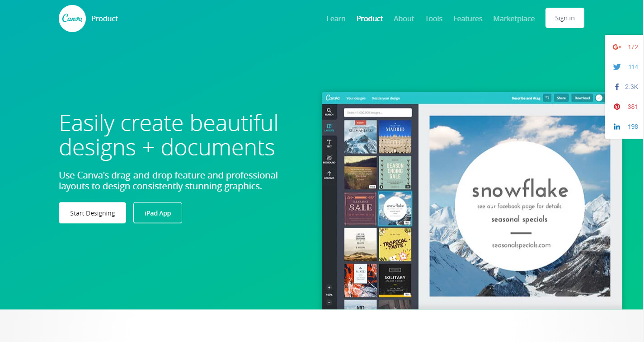Share the page on Google Plus
This screenshot has width=644, height=342.
pyautogui.click(x=617, y=47)
